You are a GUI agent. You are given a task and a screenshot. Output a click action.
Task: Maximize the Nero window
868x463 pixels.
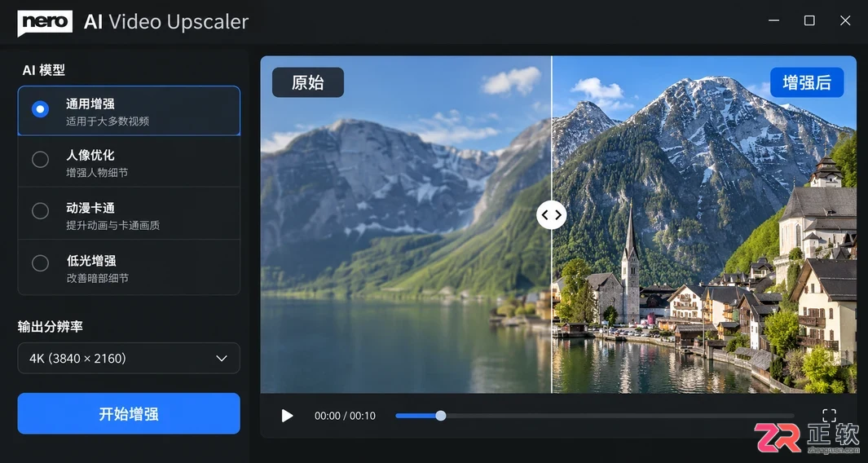(809, 20)
